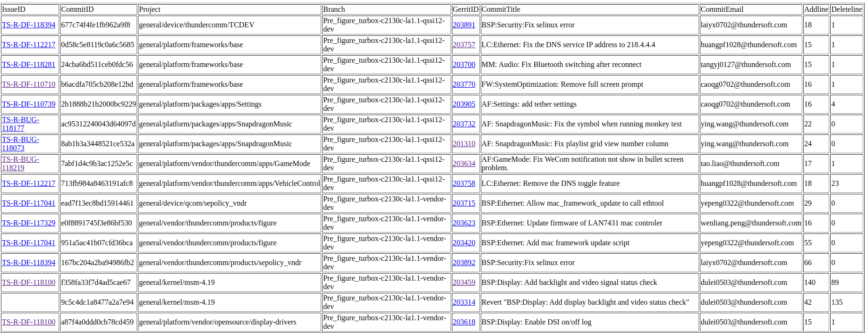The image size is (868, 333).
Task: Select the Addline column header
Action: point(816,9)
